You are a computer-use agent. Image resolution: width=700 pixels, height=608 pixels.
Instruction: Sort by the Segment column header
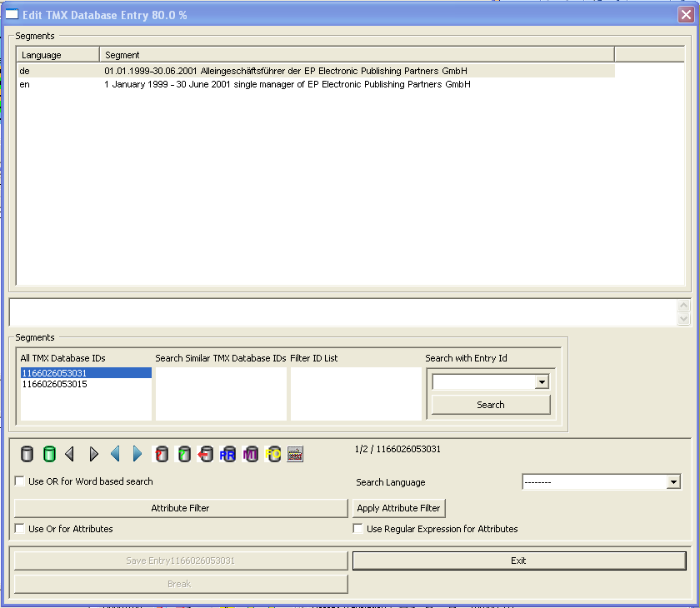click(357, 55)
